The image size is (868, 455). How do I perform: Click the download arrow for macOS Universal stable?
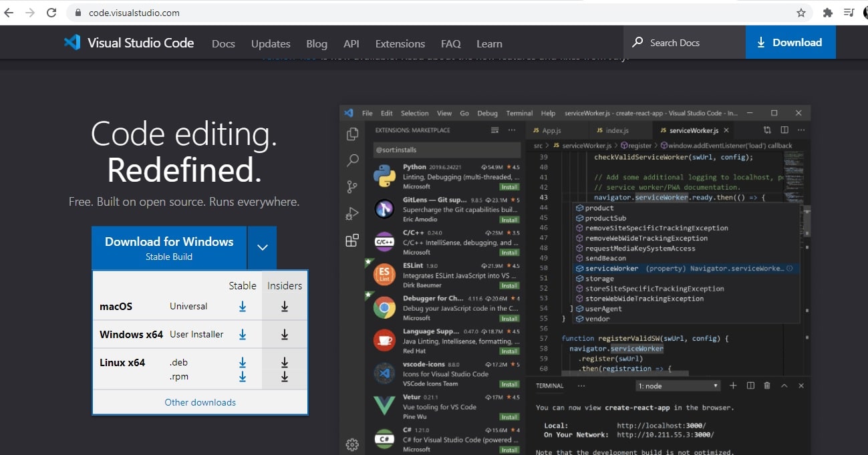[x=242, y=306]
